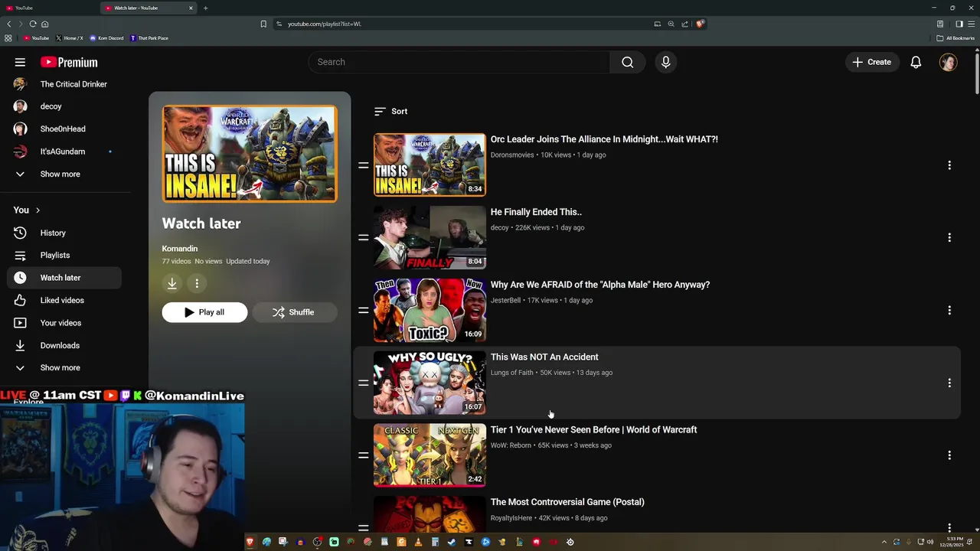The height and width of the screenshot is (551, 980).
Task: Grab reorder handle of This Was NOT An Accident
Action: click(x=364, y=383)
